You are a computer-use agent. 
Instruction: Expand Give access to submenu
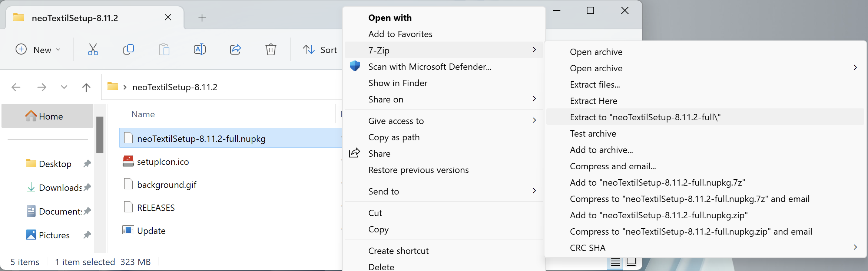(444, 121)
